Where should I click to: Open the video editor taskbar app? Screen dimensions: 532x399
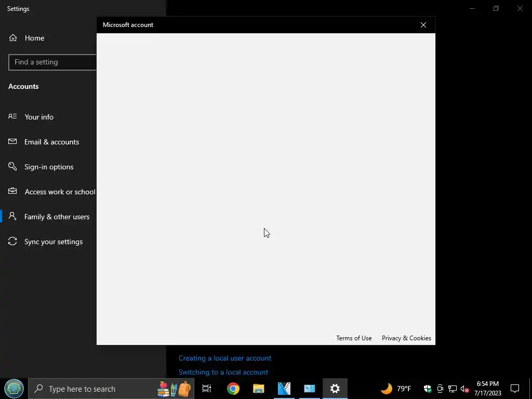click(284, 389)
